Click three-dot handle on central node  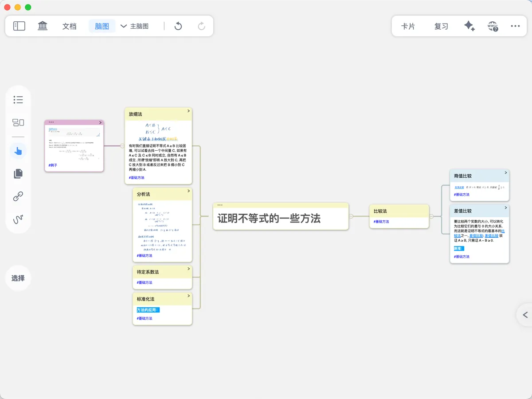pyautogui.click(x=220, y=205)
